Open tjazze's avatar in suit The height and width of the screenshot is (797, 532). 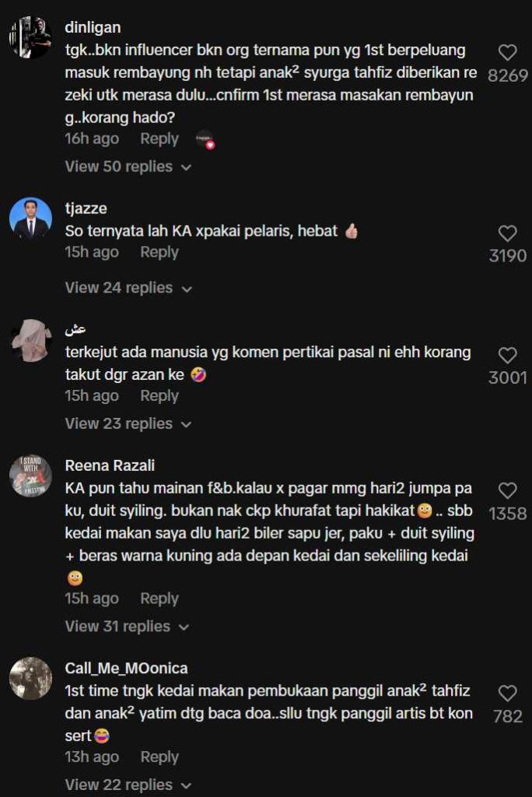(31, 218)
